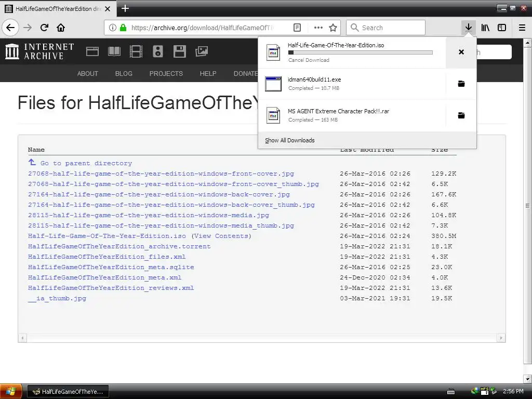The height and width of the screenshot is (399, 532).
Task: Open the page actions three-dot menu
Action: [318, 28]
